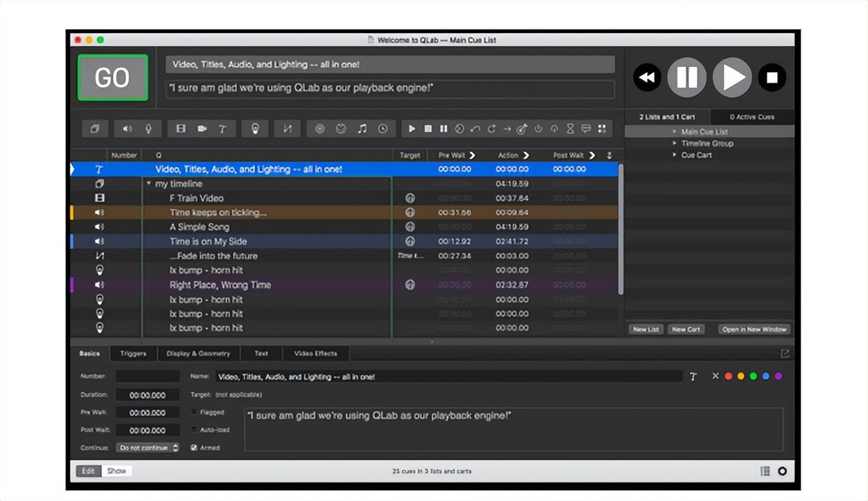Open the Display & Geometry tab

198,354
